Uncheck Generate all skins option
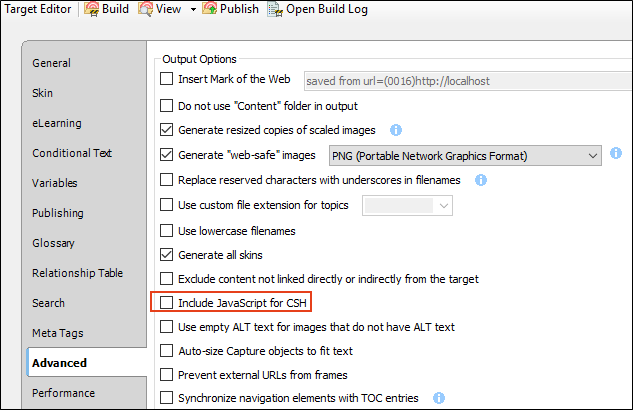 tap(166, 255)
